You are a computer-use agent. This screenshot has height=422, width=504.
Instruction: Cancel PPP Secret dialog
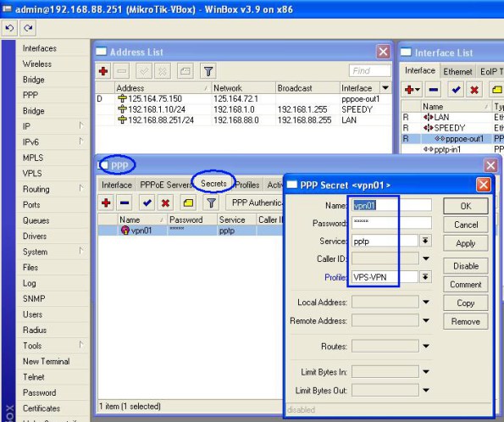[x=465, y=225]
